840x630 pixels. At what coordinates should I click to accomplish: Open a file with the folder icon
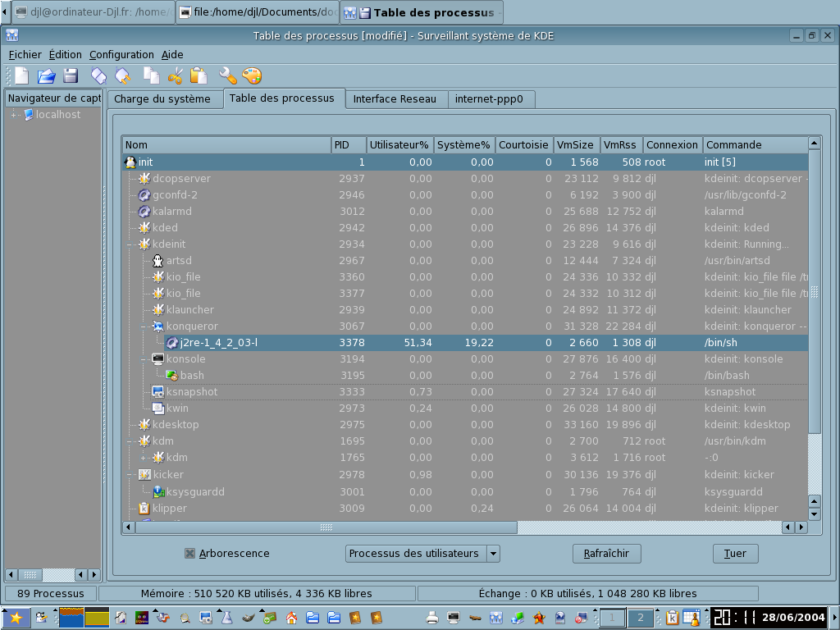47,76
